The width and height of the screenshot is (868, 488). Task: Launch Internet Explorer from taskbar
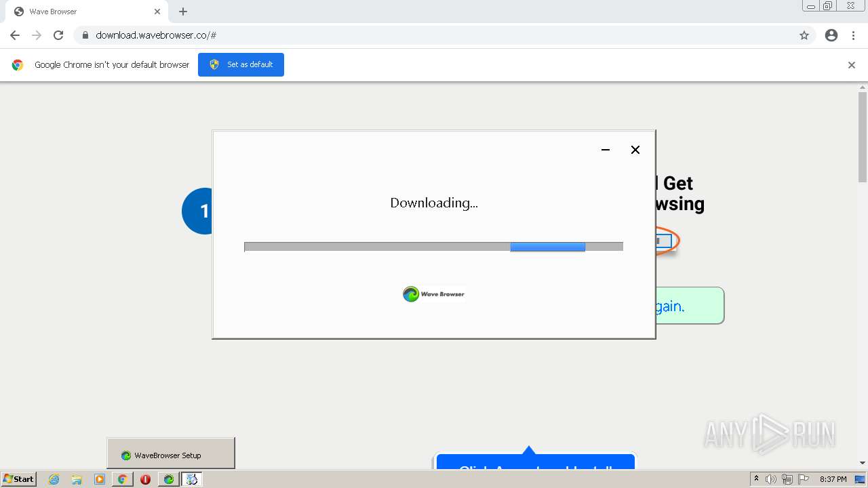tap(54, 479)
